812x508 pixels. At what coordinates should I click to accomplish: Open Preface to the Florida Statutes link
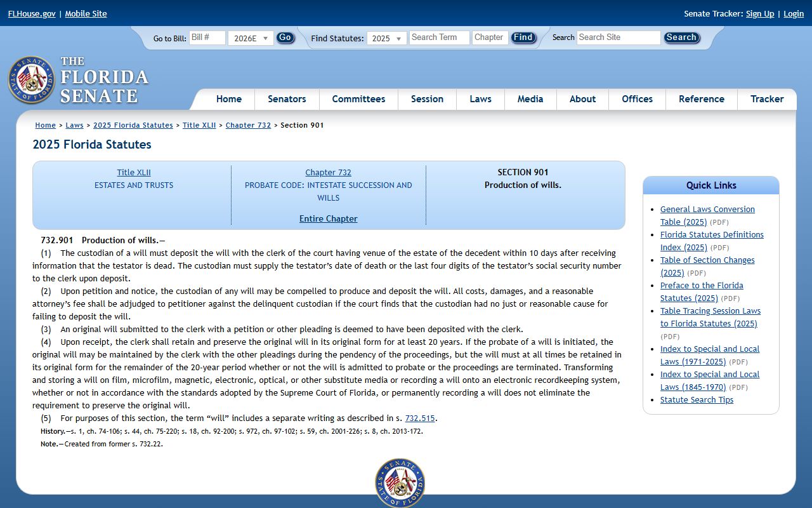(702, 291)
